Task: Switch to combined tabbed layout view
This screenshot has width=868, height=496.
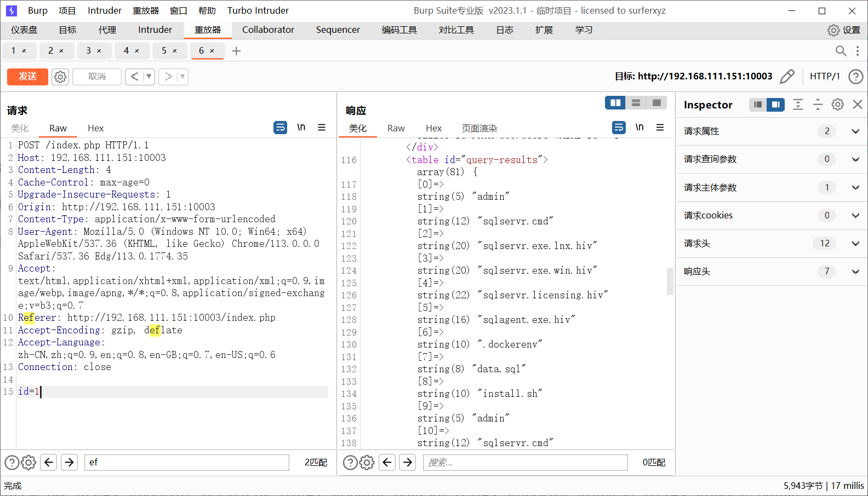Action: (x=656, y=102)
